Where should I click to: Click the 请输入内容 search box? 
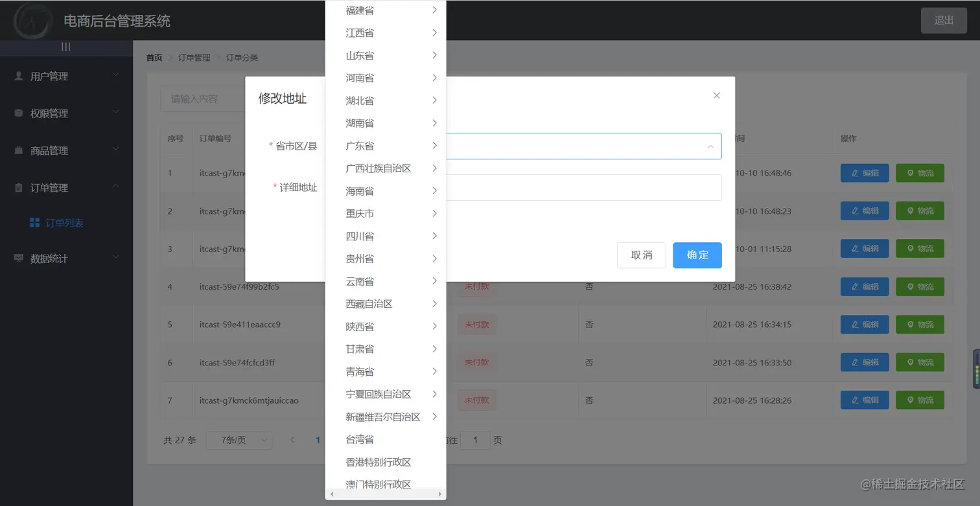tap(243, 99)
